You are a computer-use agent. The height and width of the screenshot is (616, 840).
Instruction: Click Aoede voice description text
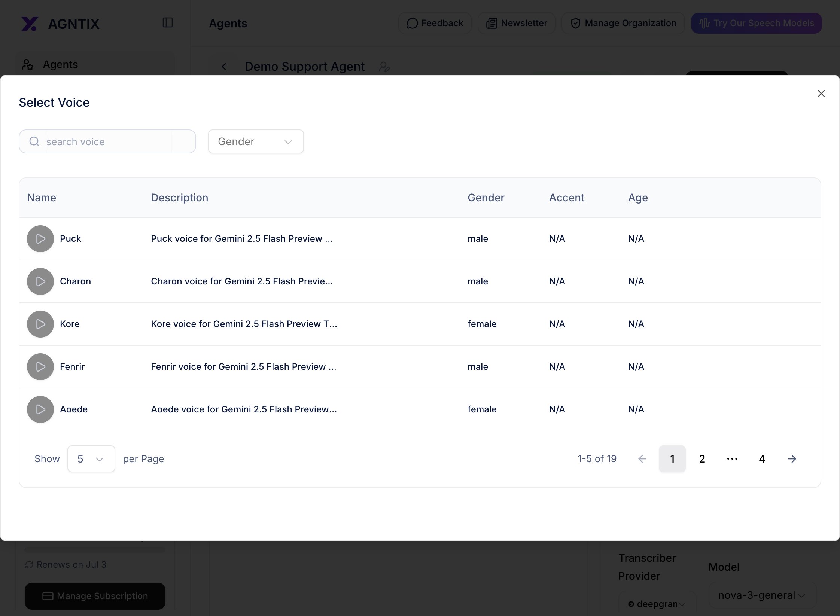click(x=244, y=409)
